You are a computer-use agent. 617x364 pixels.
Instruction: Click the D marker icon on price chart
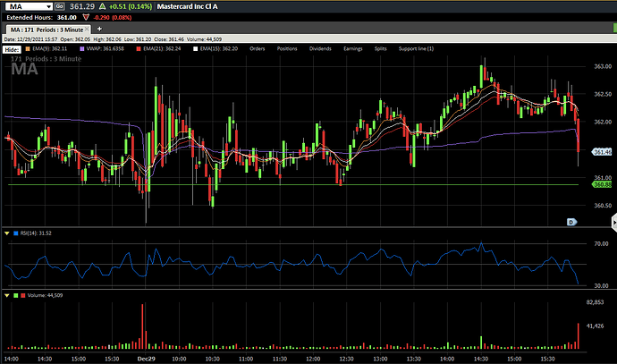(x=571, y=222)
